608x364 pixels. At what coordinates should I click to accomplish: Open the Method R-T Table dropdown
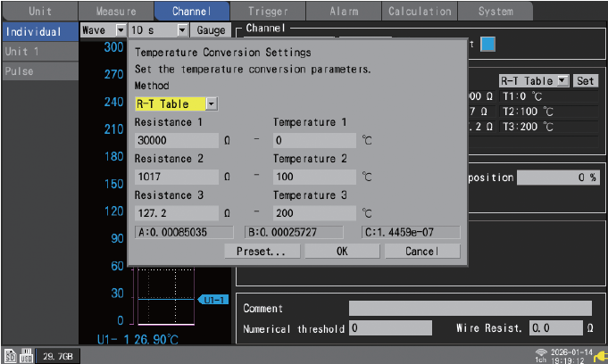coord(211,104)
